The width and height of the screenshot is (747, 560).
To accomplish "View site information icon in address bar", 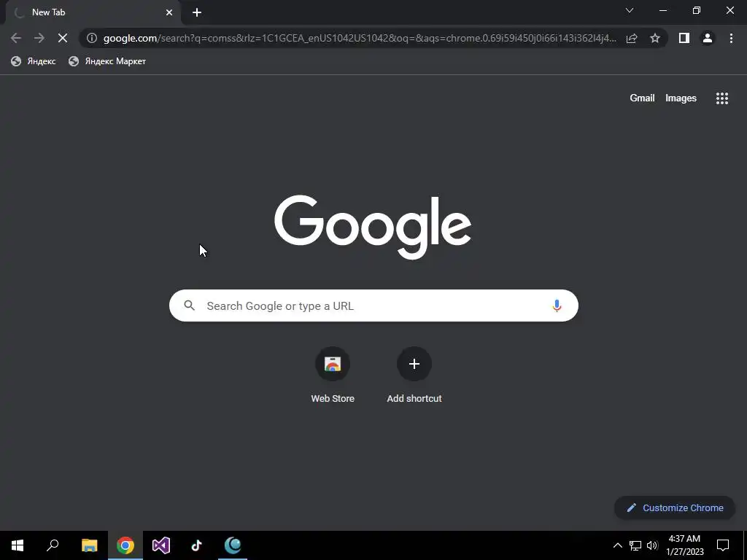I will pyautogui.click(x=92, y=38).
